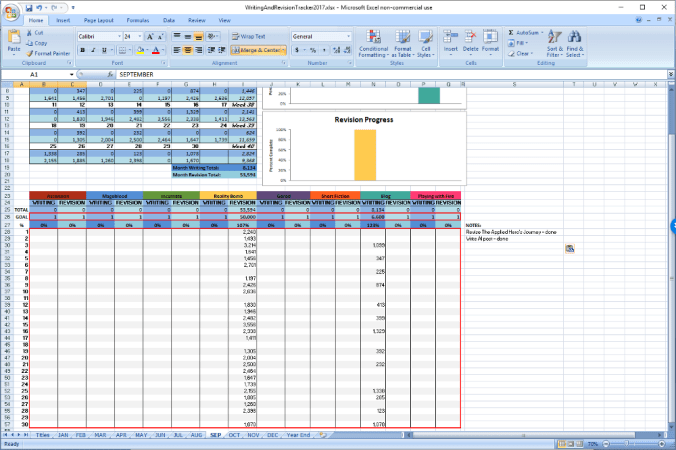Open the Name Box dropdown for A1
Viewport: 676px width, 450px height.
(x=71, y=75)
